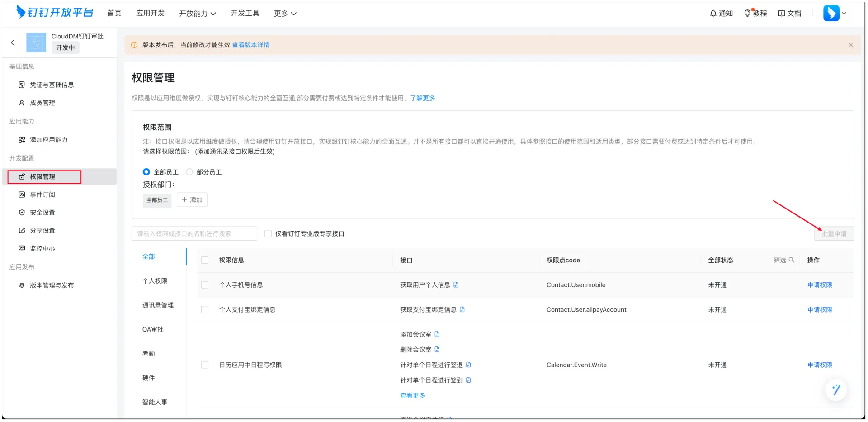Click the 添加 department button
The width and height of the screenshot is (868, 422).
coord(192,199)
